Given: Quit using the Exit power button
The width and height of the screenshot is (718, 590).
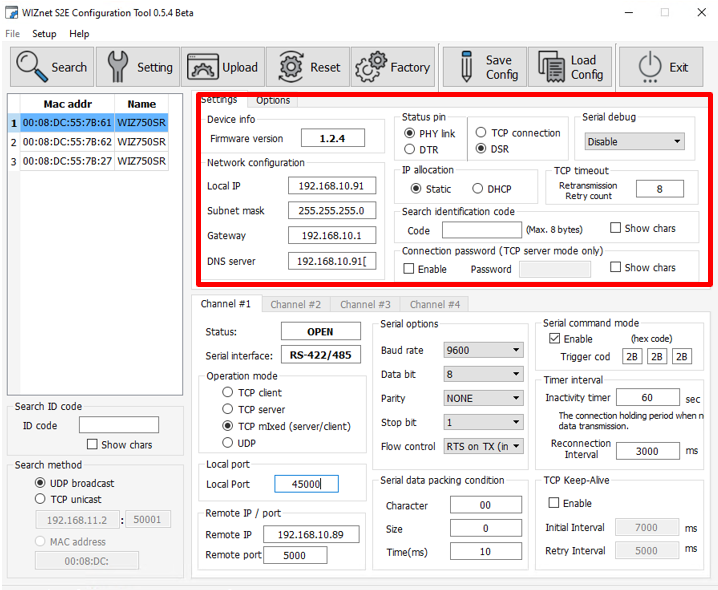Looking at the screenshot, I should click(x=661, y=67).
